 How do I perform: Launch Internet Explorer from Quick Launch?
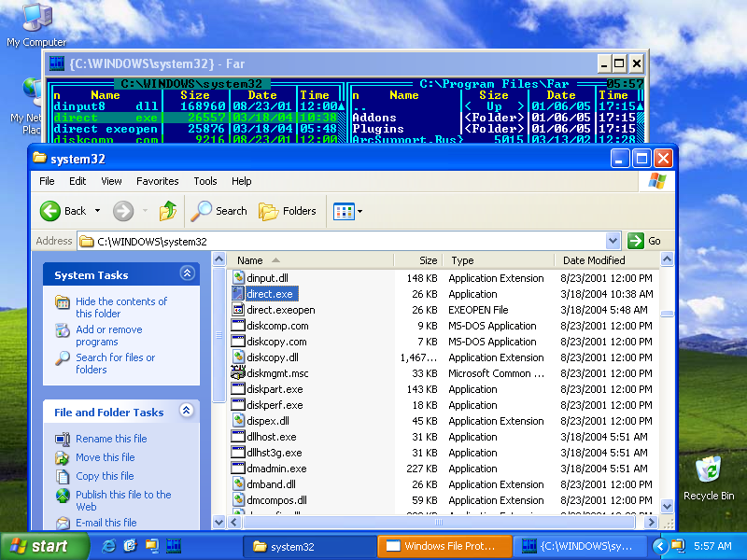point(108,546)
